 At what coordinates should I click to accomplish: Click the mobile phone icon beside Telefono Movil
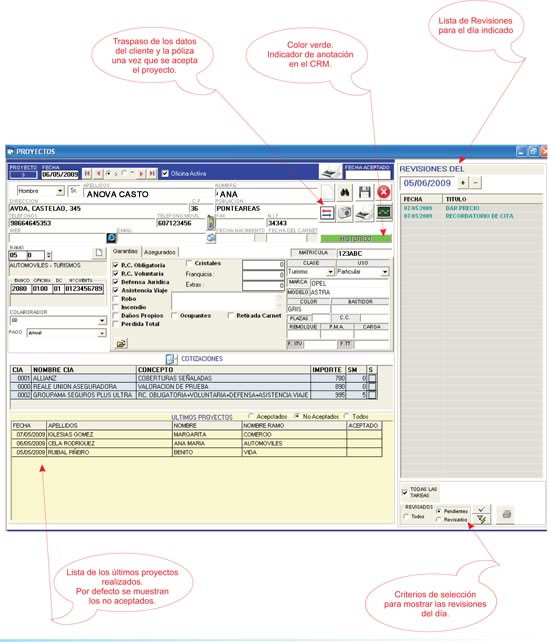(x=211, y=222)
